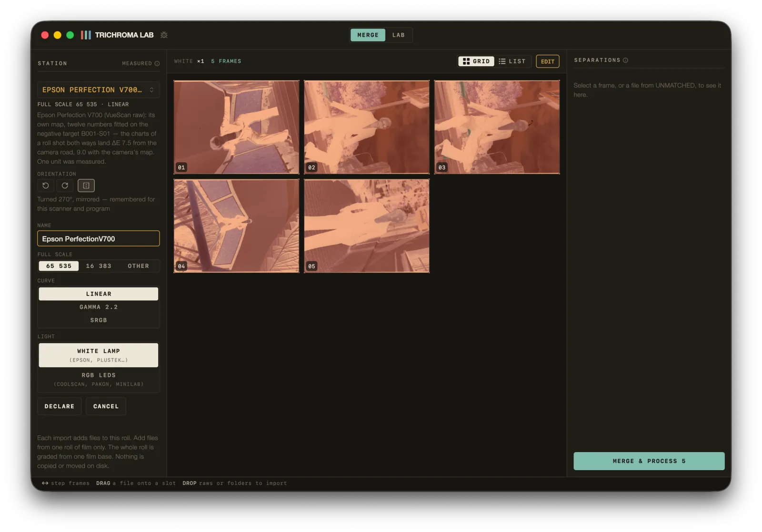Viewport: 762px width, 532px height.
Task: Select full scale 65 535
Action: pos(59,266)
